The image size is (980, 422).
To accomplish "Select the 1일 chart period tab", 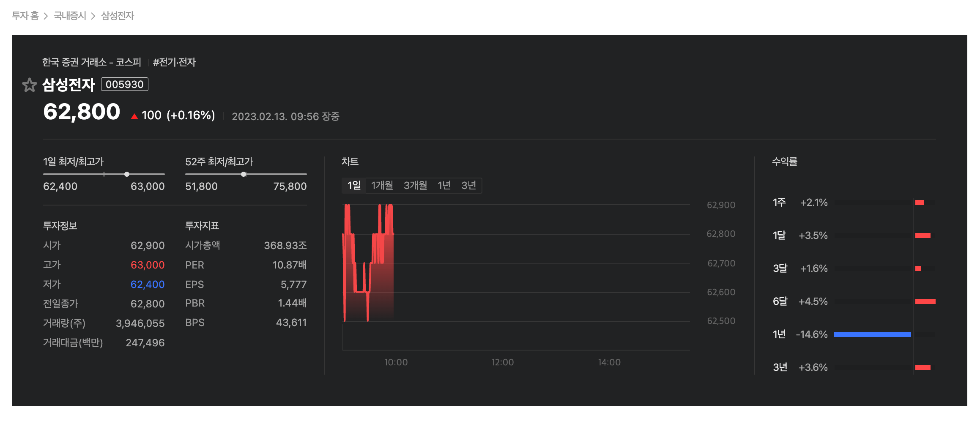I will coord(354,185).
